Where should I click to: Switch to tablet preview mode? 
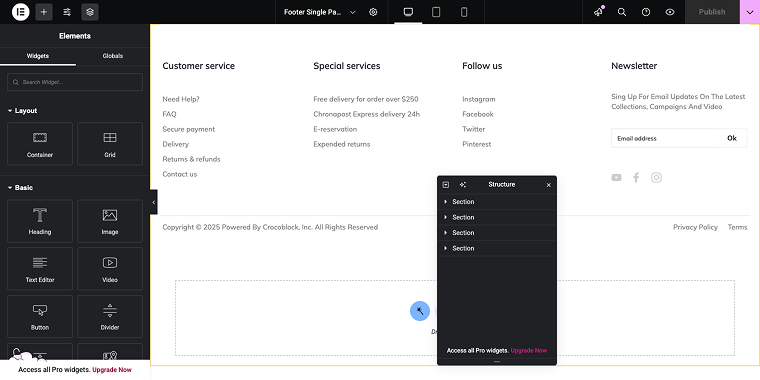(x=436, y=12)
